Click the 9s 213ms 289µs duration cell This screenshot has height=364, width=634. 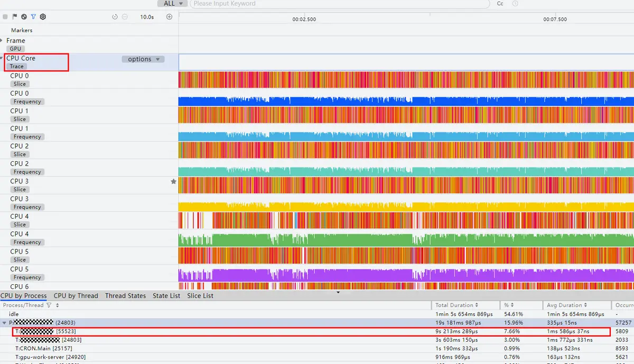tap(456, 331)
